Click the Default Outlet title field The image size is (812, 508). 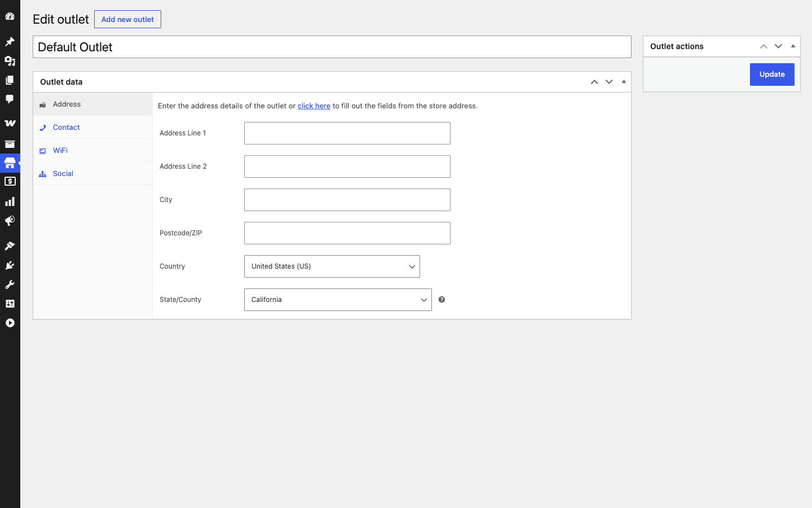[332, 47]
